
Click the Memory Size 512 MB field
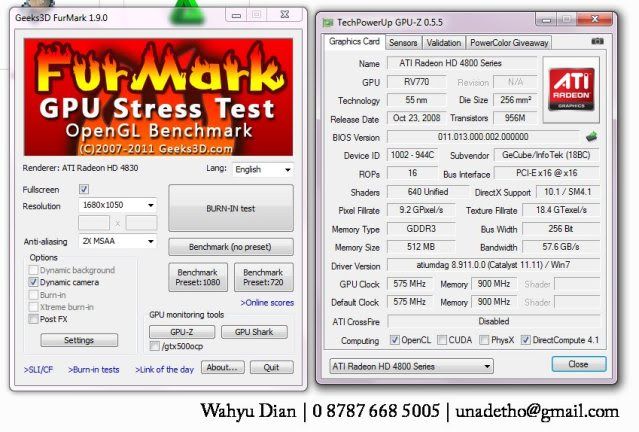(421, 247)
